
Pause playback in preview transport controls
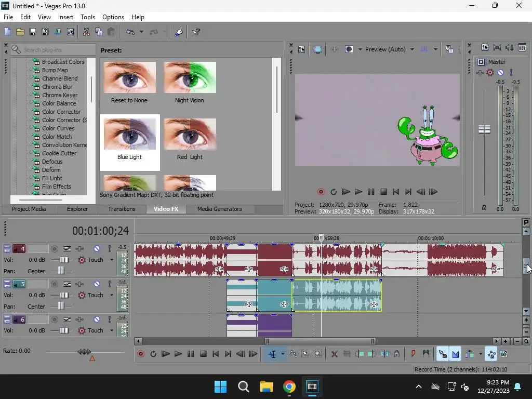[x=371, y=192]
